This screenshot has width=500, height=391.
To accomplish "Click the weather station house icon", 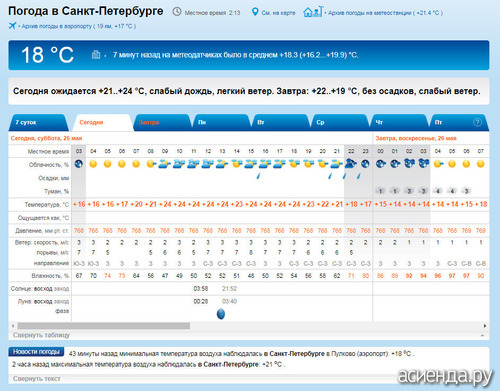I will [x=313, y=12].
